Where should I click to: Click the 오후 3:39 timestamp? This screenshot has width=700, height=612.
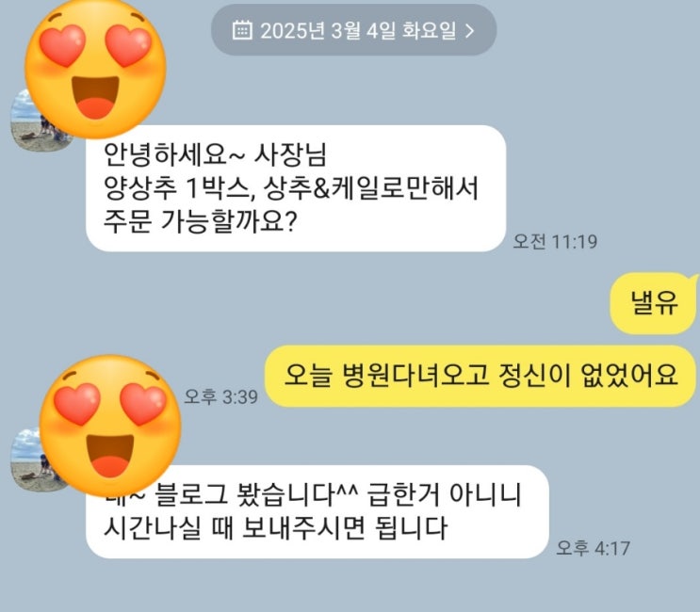pyautogui.click(x=221, y=396)
